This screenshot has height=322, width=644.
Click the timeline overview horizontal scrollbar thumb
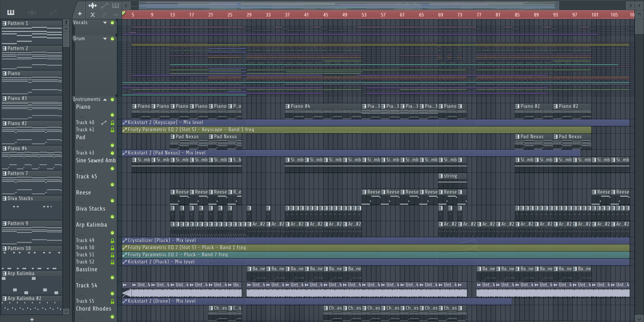tap(349, 5)
